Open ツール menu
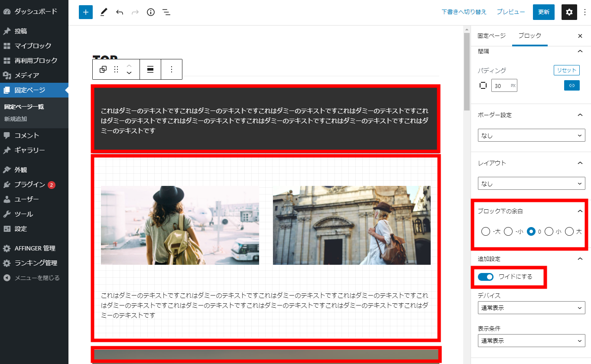Image resolution: width=591 pixels, height=364 pixels. [34, 214]
